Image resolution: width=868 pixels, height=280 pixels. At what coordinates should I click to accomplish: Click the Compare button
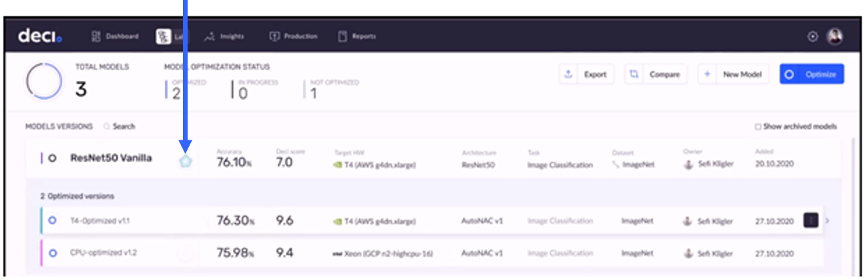[656, 74]
